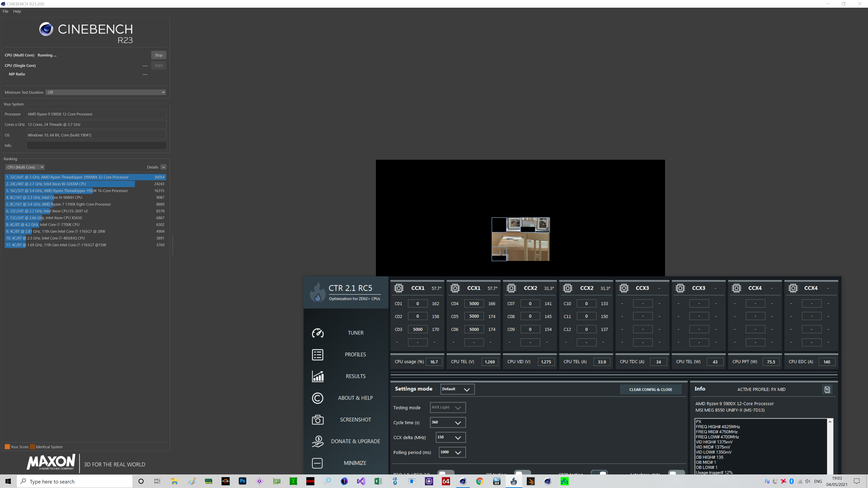The image size is (868, 488).
Task: Stop the CPU Multi Core test
Action: [x=158, y=55]
